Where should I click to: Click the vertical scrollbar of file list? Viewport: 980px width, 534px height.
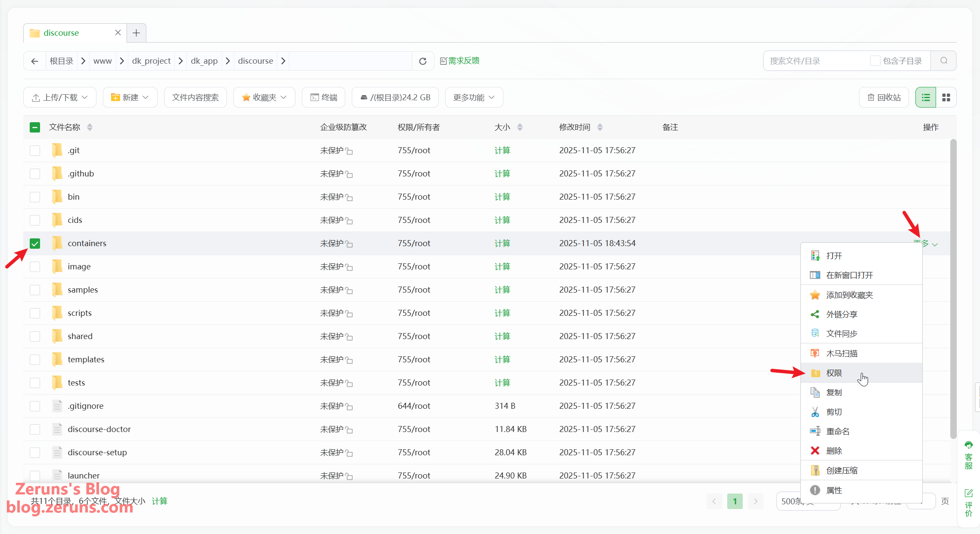coord(953,288)
